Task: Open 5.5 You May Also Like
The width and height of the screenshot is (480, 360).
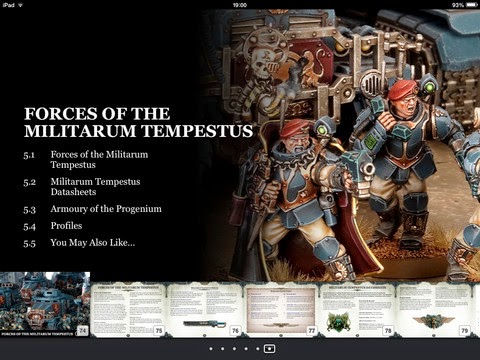Action: click(x=79, y=243)
